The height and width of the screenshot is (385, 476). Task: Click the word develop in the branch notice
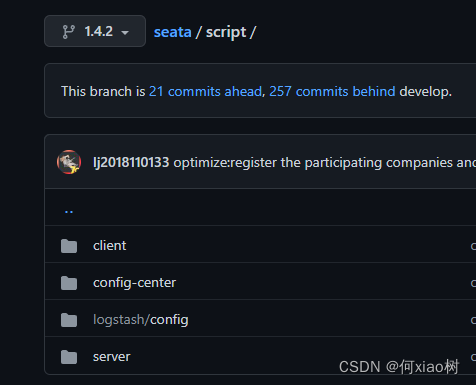425,91
